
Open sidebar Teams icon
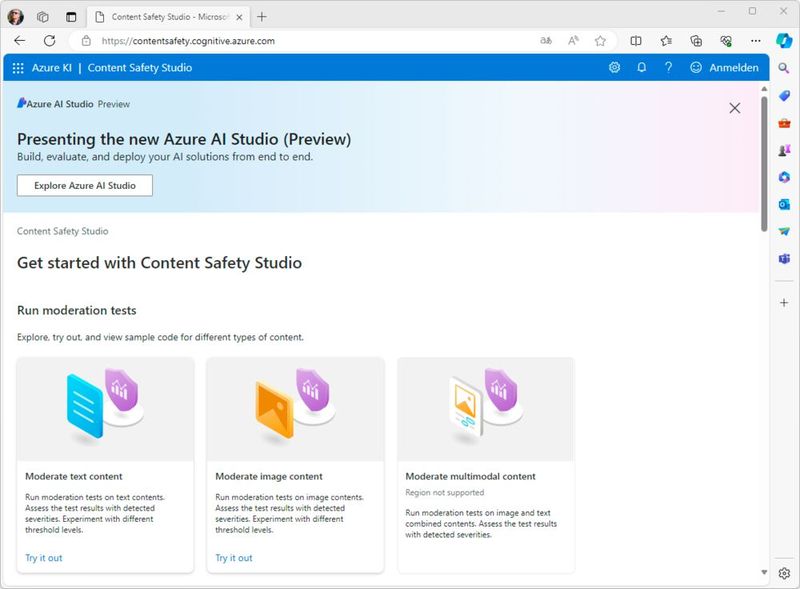[x=784, y=259]
